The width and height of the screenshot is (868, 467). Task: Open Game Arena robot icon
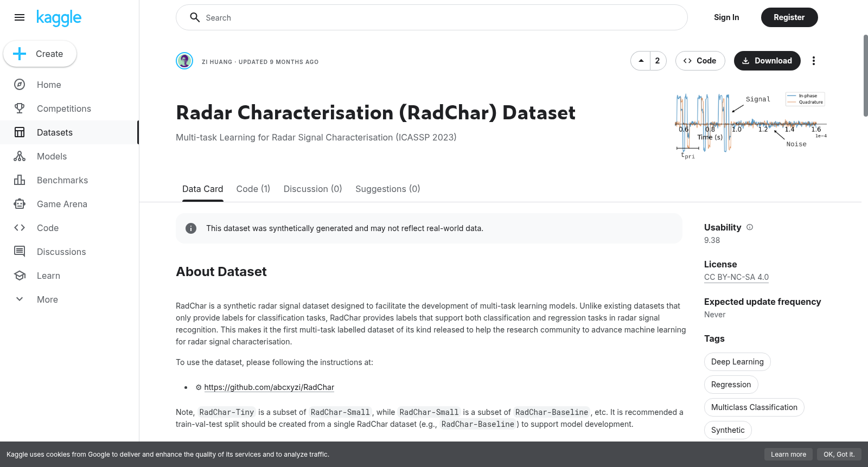[x=20, y=204]
